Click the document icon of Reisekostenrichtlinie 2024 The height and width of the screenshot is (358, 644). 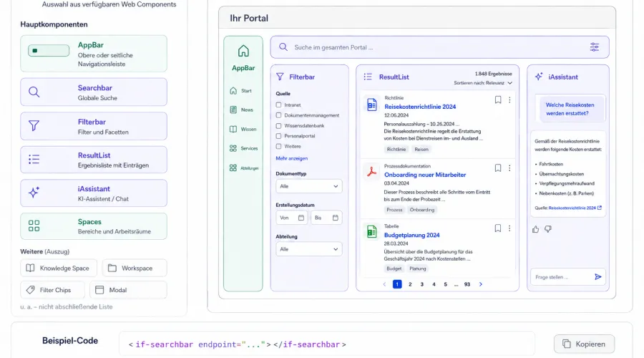pos(371,105)
